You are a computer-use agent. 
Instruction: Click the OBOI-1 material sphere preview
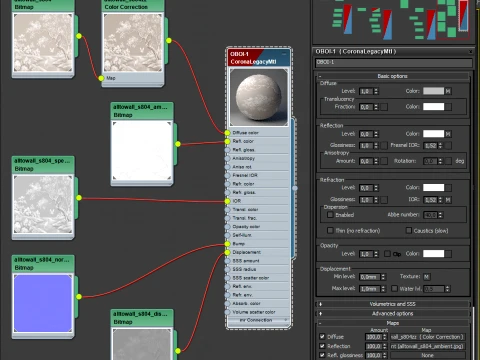point(259,97)
